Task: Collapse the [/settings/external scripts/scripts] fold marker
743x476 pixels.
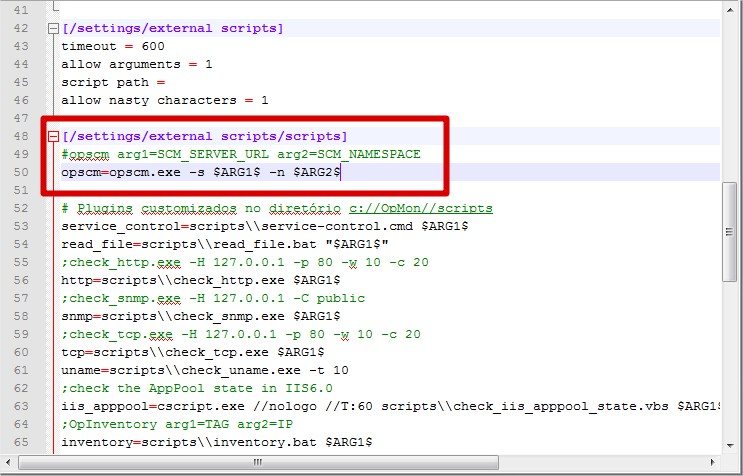Action: (53, 136)
